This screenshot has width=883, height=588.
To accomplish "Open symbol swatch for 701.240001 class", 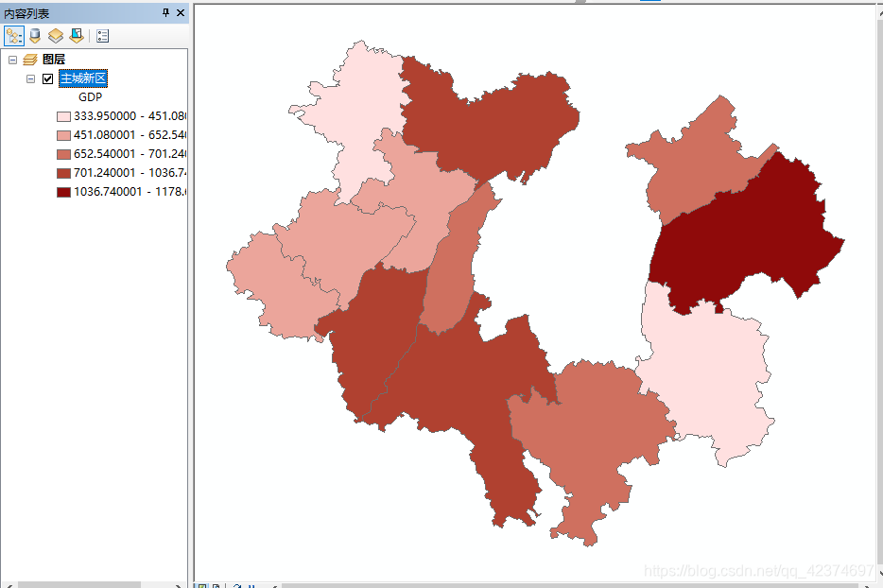I will [63, 173].
